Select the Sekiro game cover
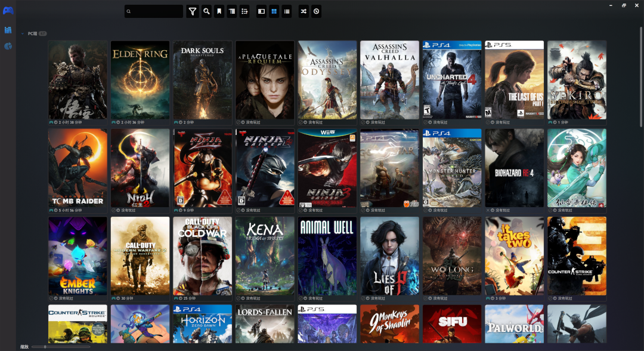The height and width of the screenshot is (351, 644). 577,80
